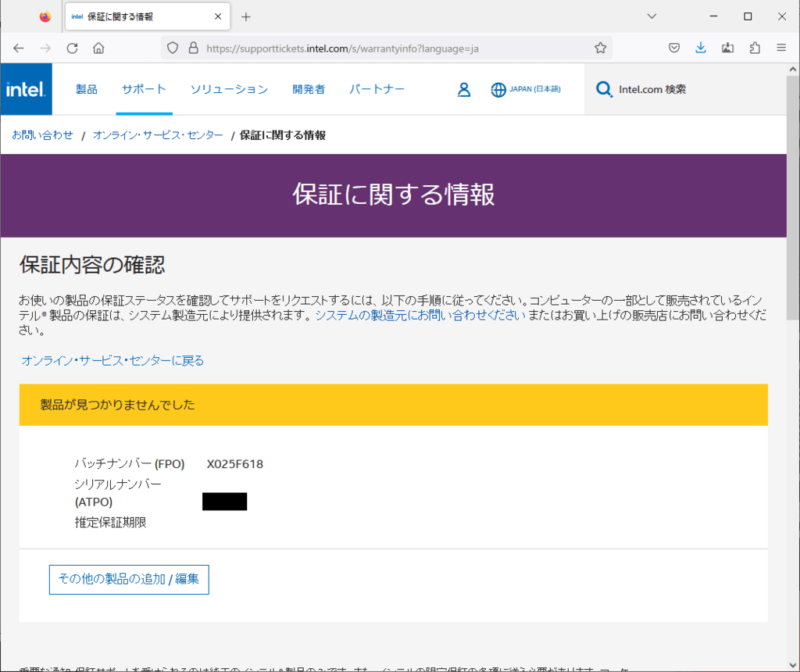Click the 製品が見つかりませんでした message
This screenshot has height=672, width=800.
click(117, 405)
